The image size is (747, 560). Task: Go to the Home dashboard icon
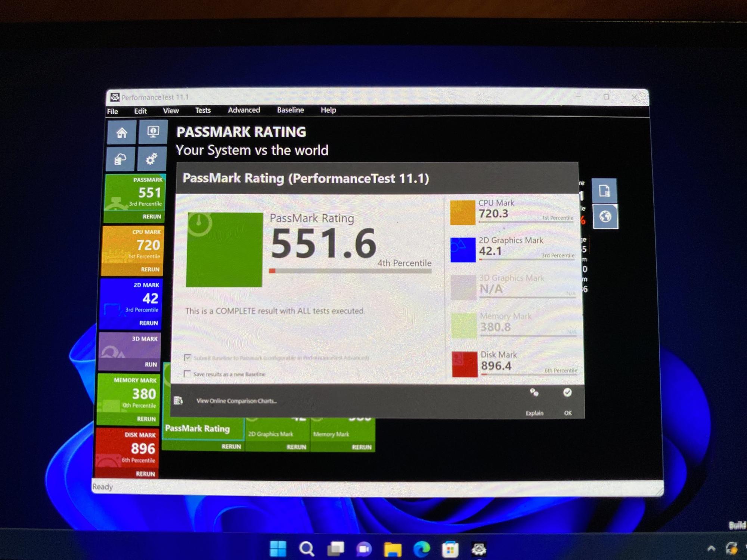122,133
